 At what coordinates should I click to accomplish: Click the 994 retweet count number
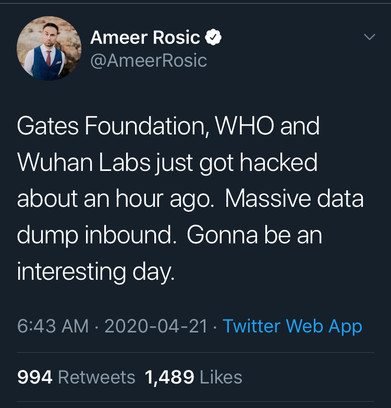point(35,377)
